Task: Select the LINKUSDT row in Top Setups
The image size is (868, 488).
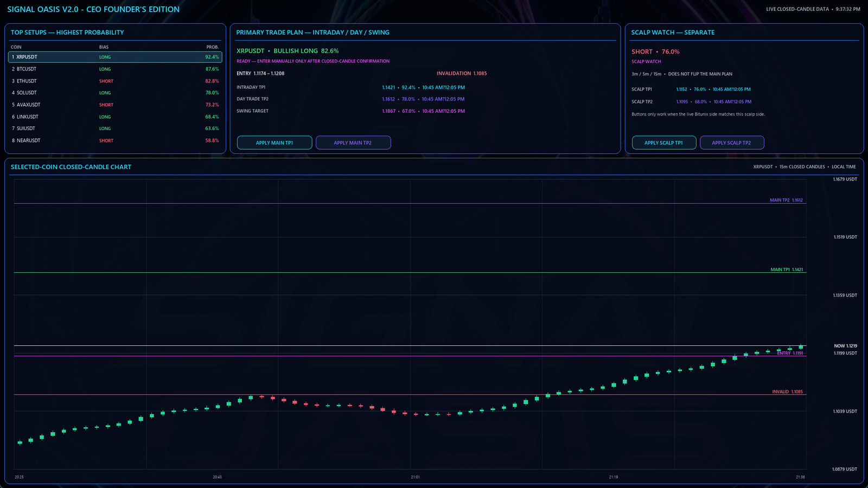Action: (x=115, y=117)
